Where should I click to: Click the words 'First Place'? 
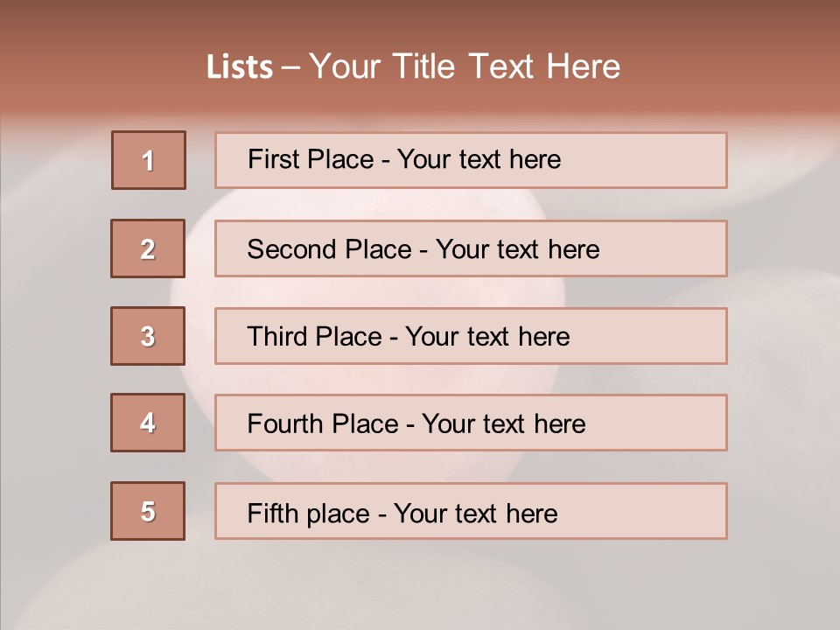pos(311,159)
